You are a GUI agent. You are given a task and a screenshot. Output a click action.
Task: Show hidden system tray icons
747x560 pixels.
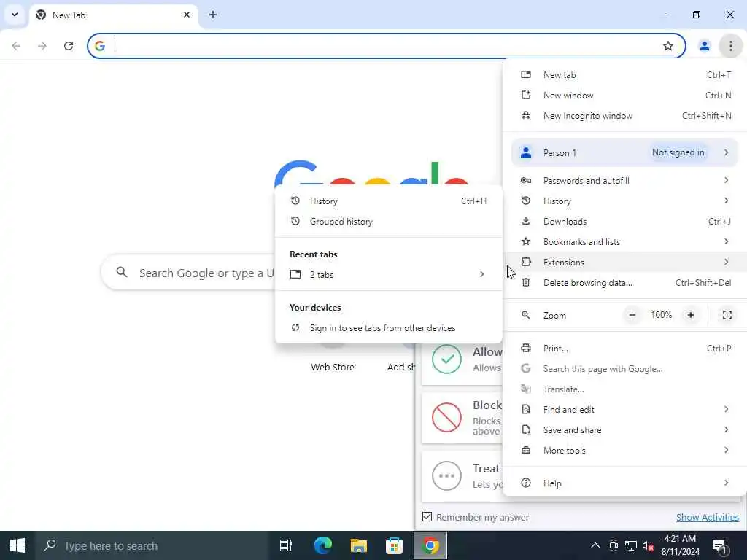(595, 545)
